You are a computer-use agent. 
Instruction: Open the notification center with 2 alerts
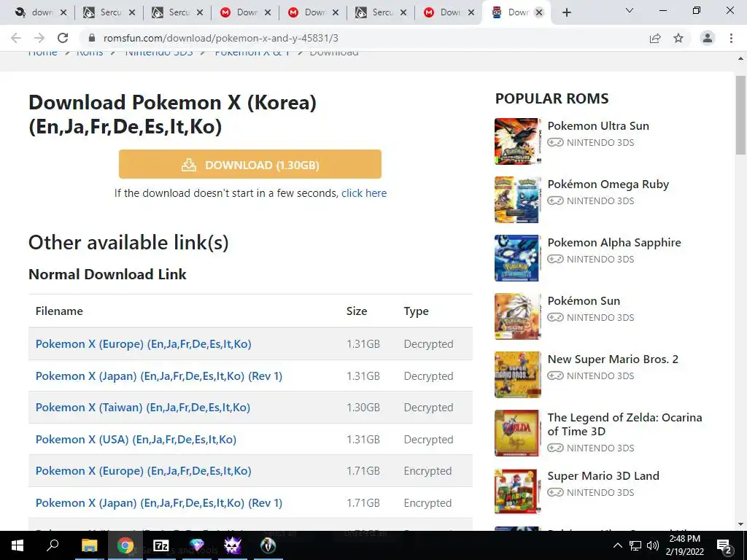(x=724, y=545)
